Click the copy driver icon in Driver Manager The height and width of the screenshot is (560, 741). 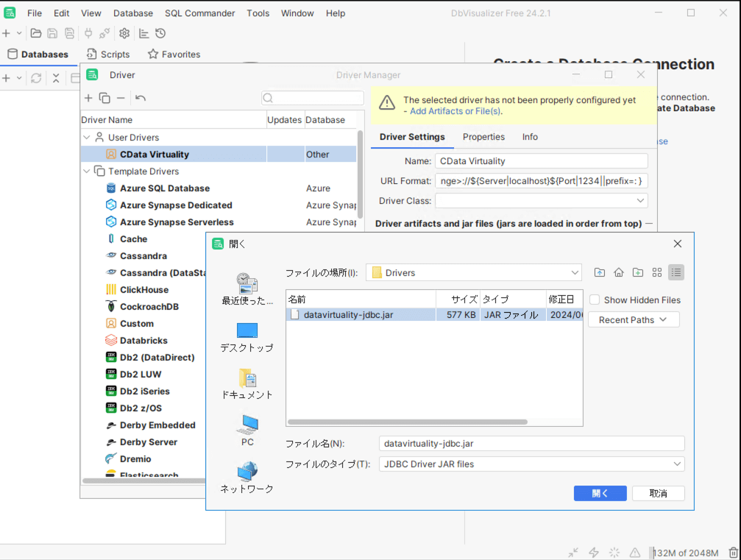coord(104,98)
